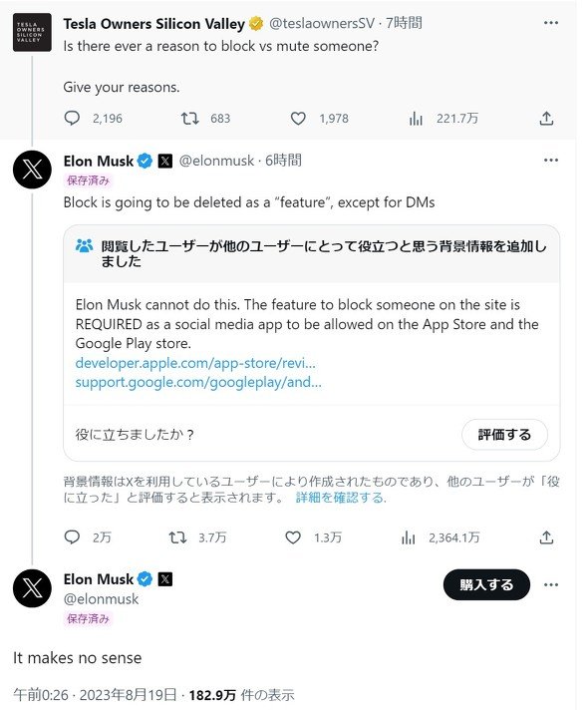Viewport: 588px width, 710px height.
Task: Repost the Tesla Owners Silicon Valley tweet
Action: point(189,119)
